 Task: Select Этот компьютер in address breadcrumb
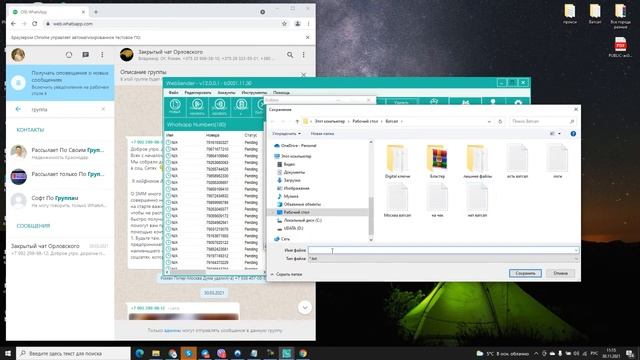tap(329, 121)
